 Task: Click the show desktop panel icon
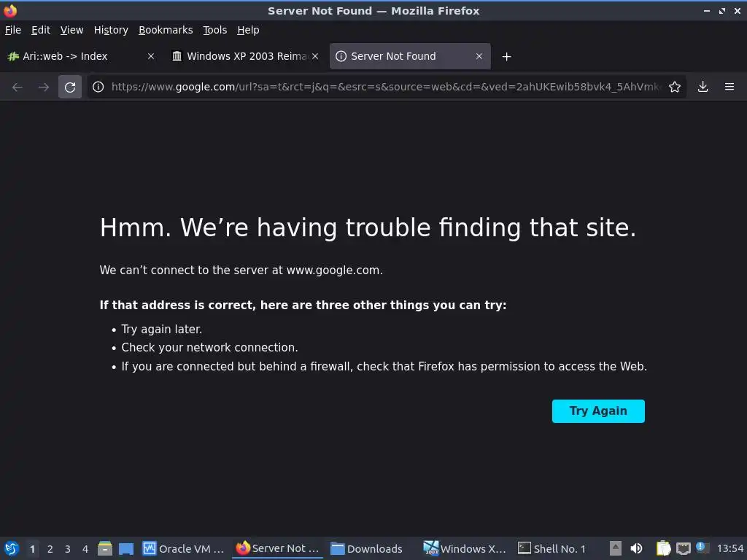pos(126,548)
